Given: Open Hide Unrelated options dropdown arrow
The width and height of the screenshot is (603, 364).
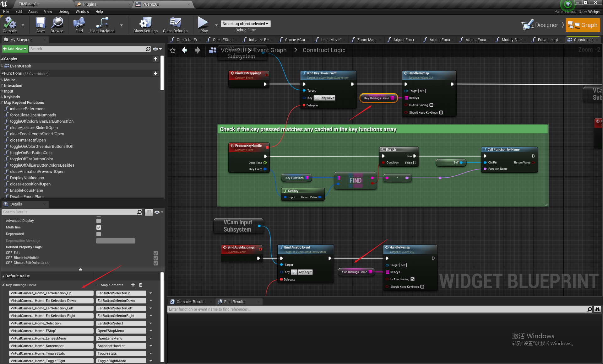Looking at the screenshot, I should [x=122, y=25].
